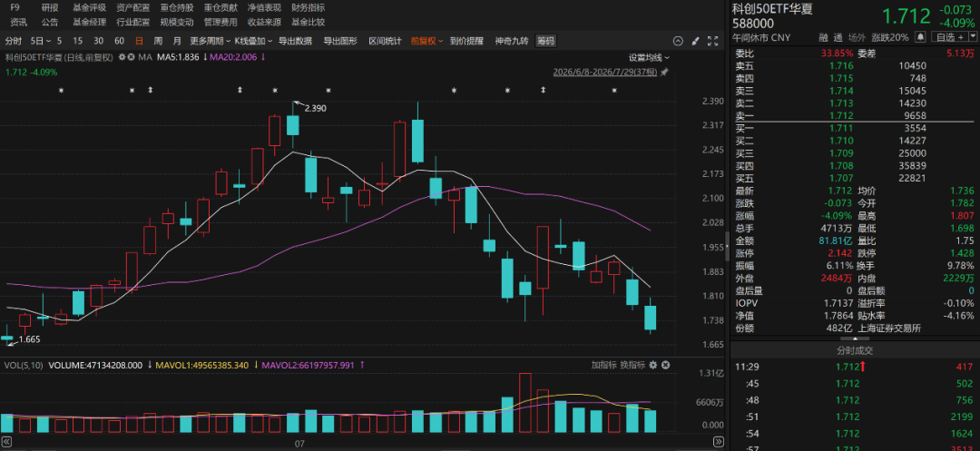Click the F9 shortcut label
Image resolution: width=980 pixels, height=451 pixels.
pyautogui.click(x=15, y=8)
